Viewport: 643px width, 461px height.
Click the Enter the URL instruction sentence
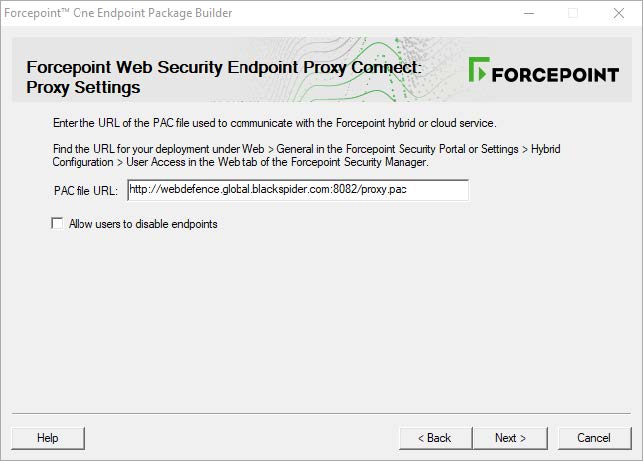[274, 123]
